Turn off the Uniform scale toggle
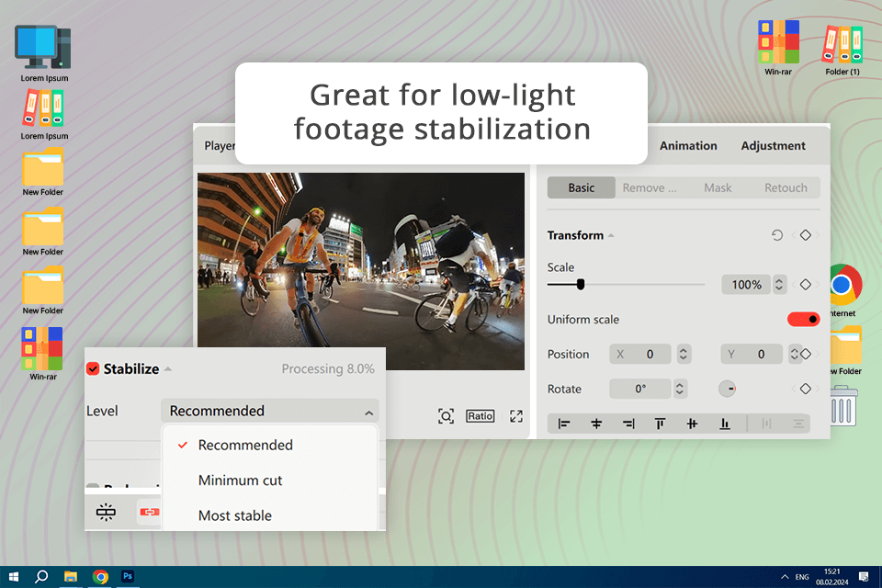Viewport: 882px width, 588px height. (803, 320)
